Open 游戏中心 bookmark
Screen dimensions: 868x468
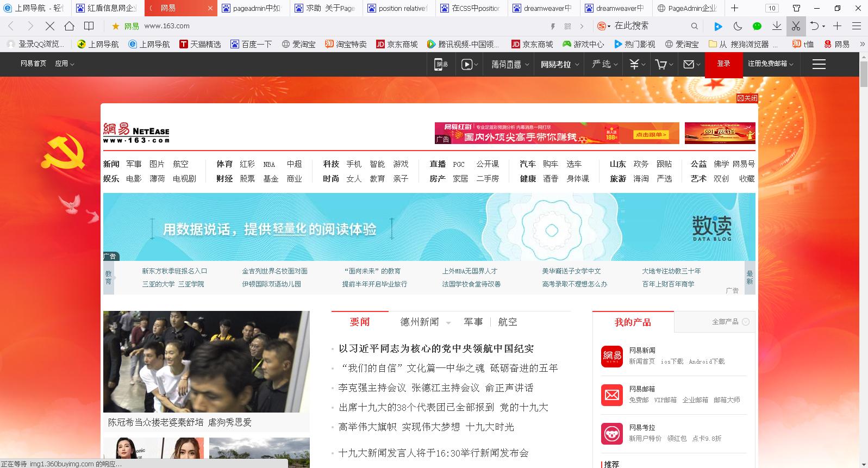tap(583, 44)
